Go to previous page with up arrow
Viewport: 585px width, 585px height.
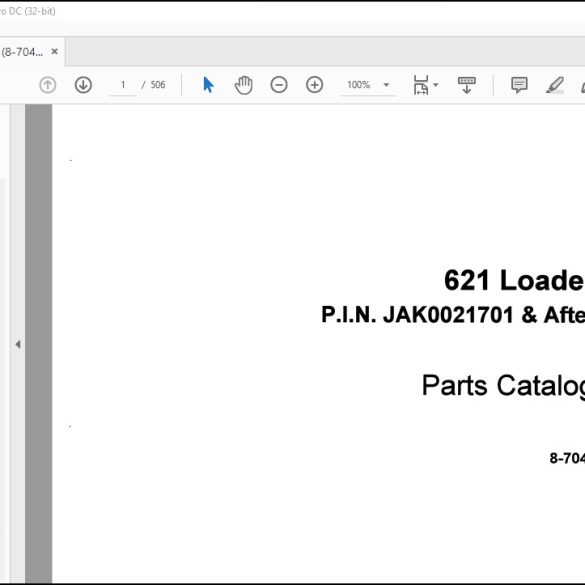(47, 85)
